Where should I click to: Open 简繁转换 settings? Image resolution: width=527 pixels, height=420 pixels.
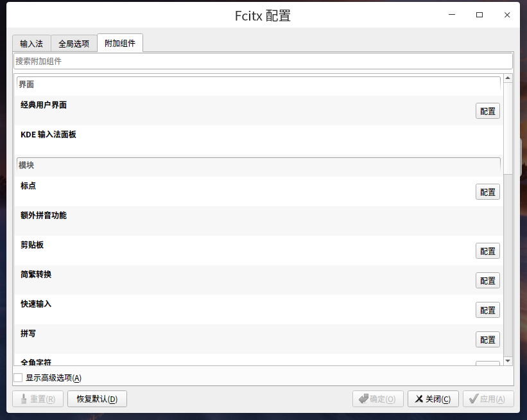(487, 280)
